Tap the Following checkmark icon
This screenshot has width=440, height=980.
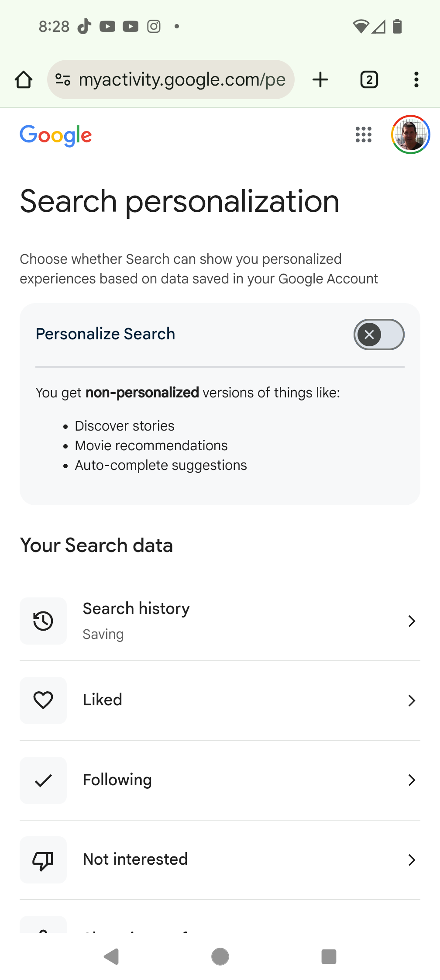click(x=43, y=780)
